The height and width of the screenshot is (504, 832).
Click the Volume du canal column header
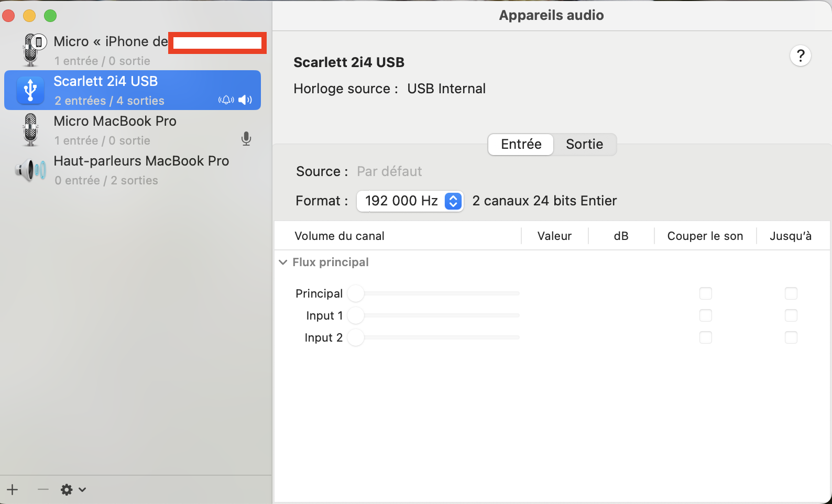340,236
